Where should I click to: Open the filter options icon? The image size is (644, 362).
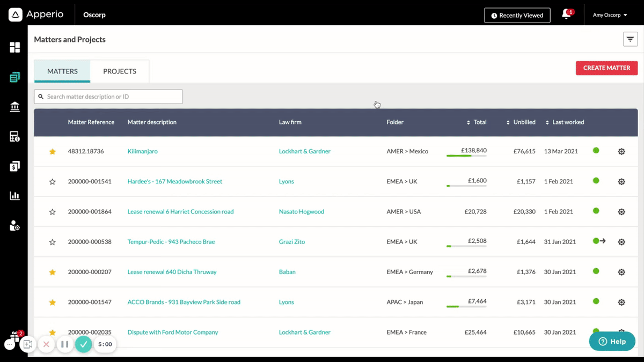tap(630, 39)
